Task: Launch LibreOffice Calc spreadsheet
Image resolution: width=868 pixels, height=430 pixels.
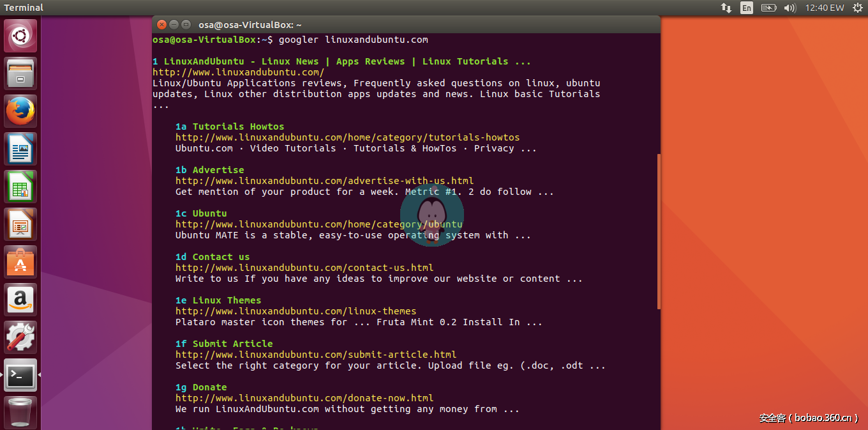Action: [21, 187]
